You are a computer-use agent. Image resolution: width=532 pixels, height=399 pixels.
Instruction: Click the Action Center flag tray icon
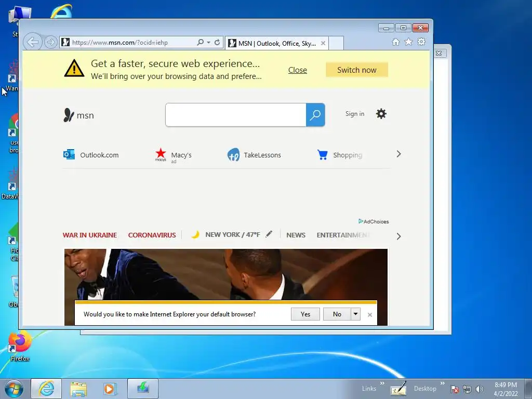[455, 389]
